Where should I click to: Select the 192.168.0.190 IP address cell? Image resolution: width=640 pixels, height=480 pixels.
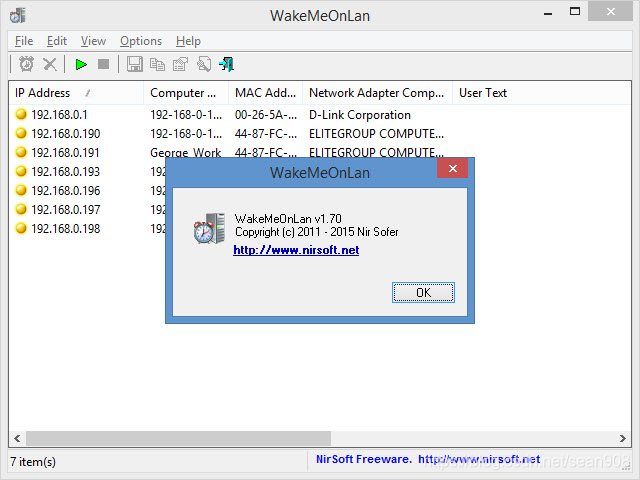click(x=66, y=133)
